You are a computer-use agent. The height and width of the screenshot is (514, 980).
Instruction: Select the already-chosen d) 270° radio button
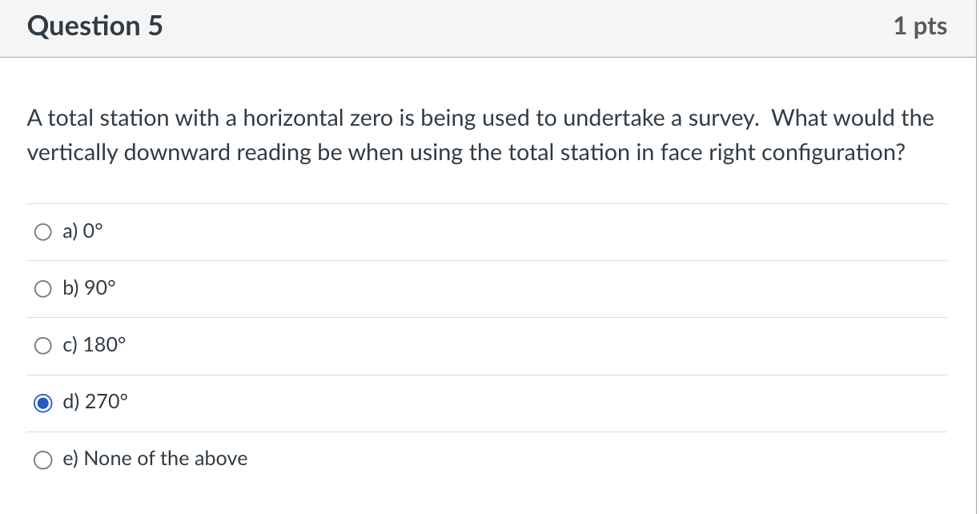(43, 403)
